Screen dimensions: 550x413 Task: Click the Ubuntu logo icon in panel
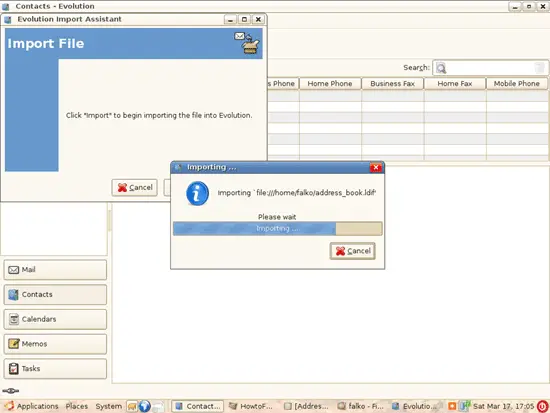pos(8,406)
